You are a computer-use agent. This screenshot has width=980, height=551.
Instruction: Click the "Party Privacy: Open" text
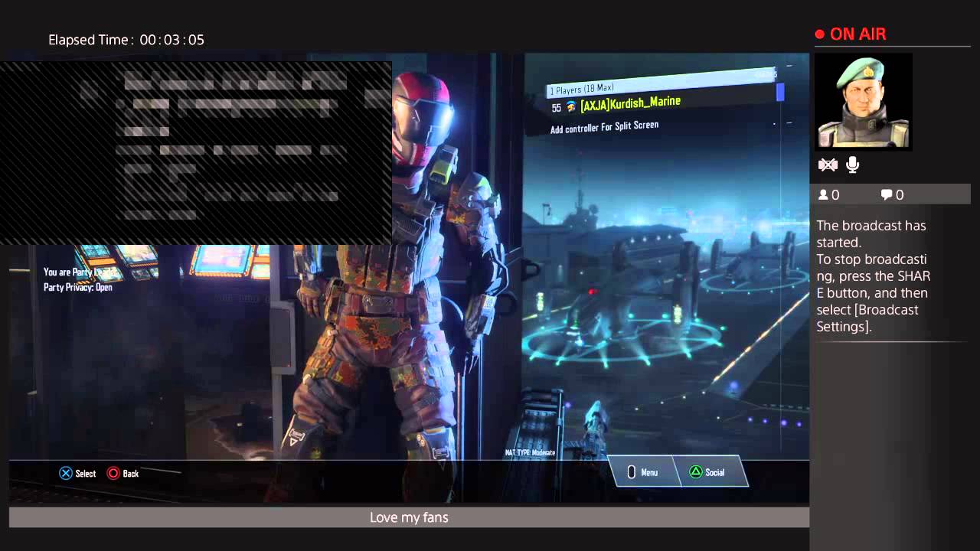click(78, 288)
